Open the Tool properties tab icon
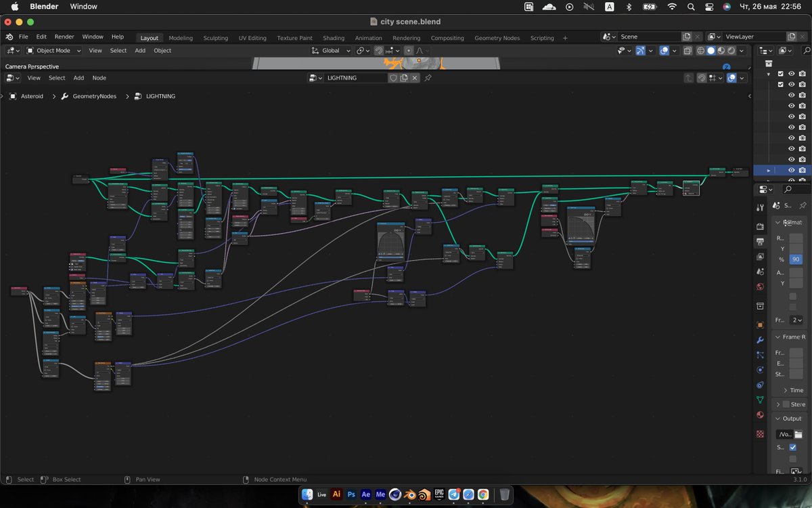The image size is (812, 508). pyautogui.click(x=760, y=207)
